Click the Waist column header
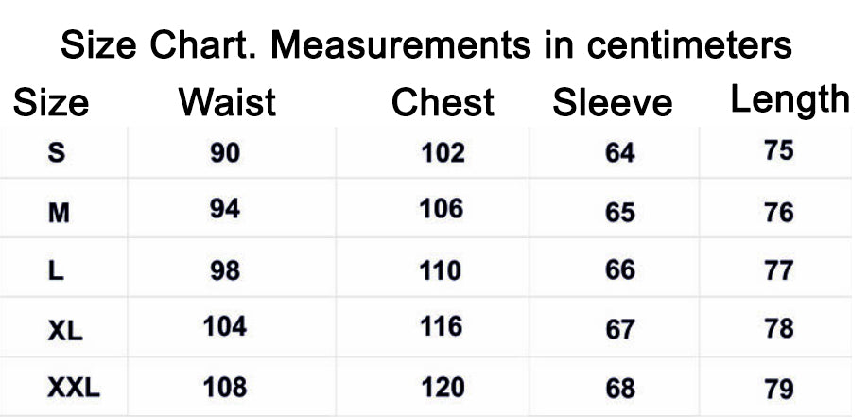Screen dimensions: 868x417 (227, 102)
